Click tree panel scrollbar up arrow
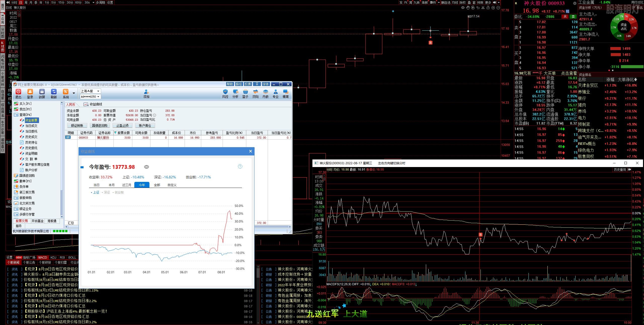 click(62, 103)
